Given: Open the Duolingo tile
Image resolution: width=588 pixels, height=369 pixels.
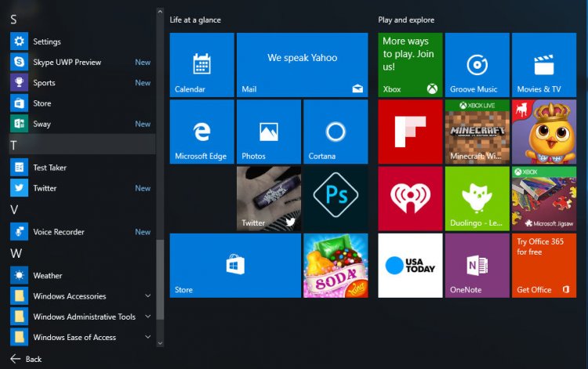Looking at the screenshot, I should [477, 198].
